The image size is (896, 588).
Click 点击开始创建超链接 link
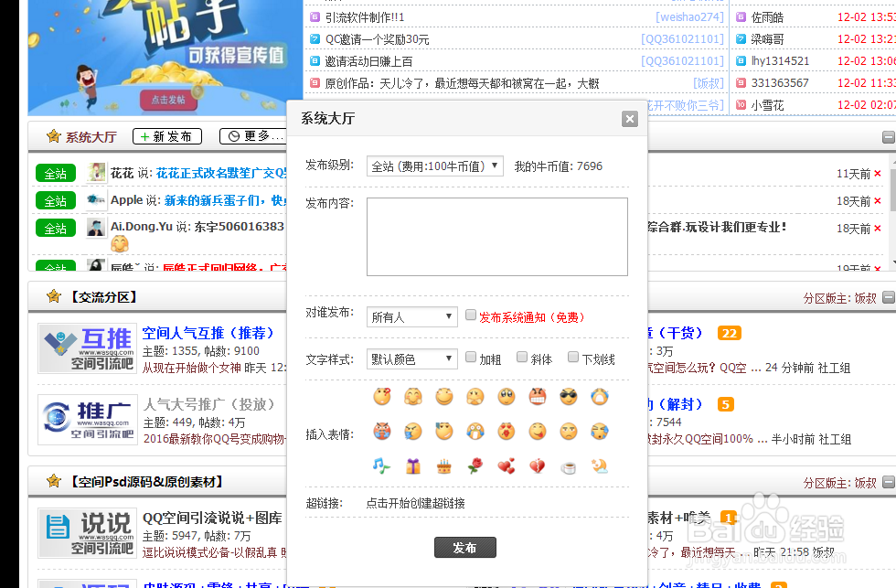(415, 503)
